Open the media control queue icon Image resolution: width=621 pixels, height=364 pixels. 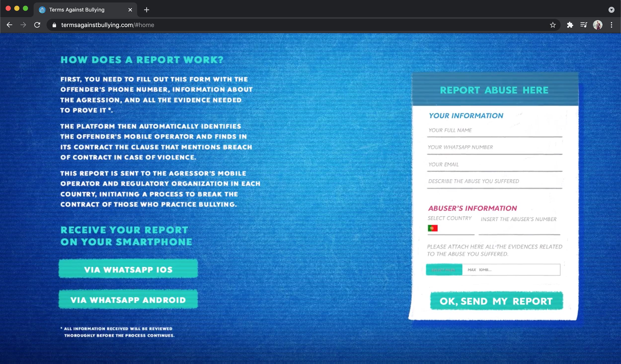tap(583, 25)
